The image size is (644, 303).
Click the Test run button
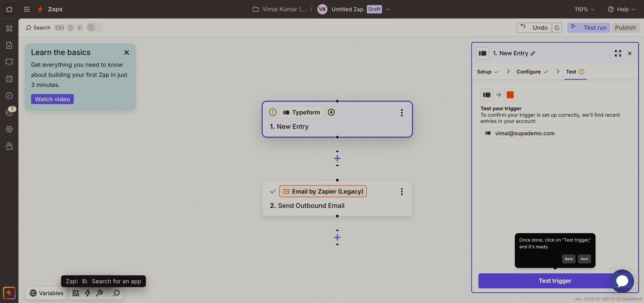coord(589,28)
